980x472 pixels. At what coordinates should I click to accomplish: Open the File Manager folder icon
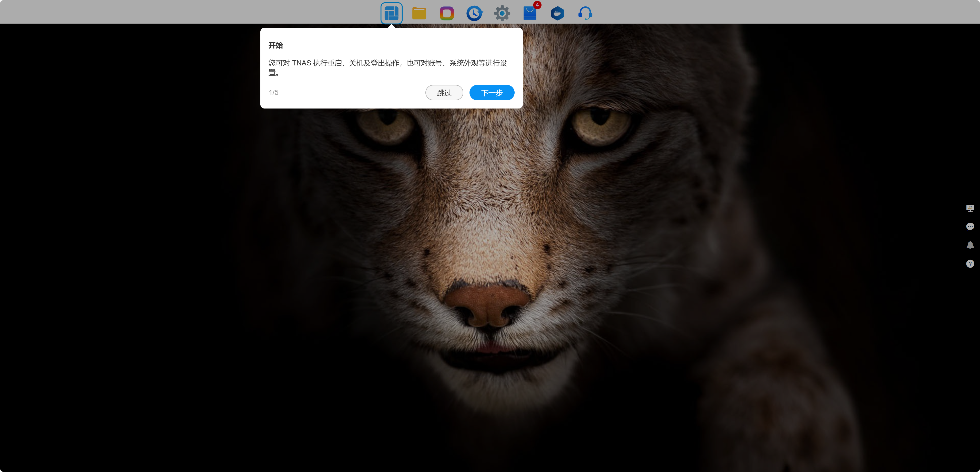tap(419, 13)
